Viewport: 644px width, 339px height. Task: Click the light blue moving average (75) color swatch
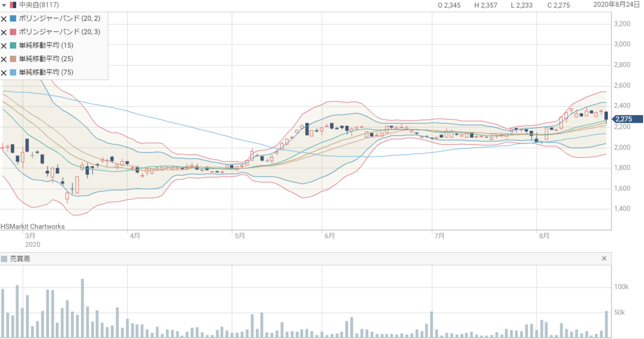(13, 72)
